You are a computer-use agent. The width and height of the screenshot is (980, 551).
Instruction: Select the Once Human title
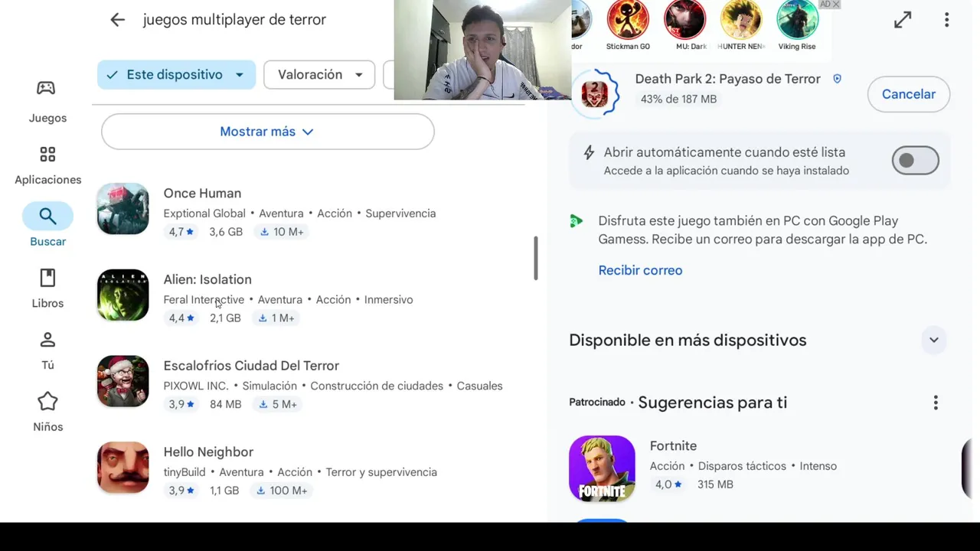click(202, 194)
